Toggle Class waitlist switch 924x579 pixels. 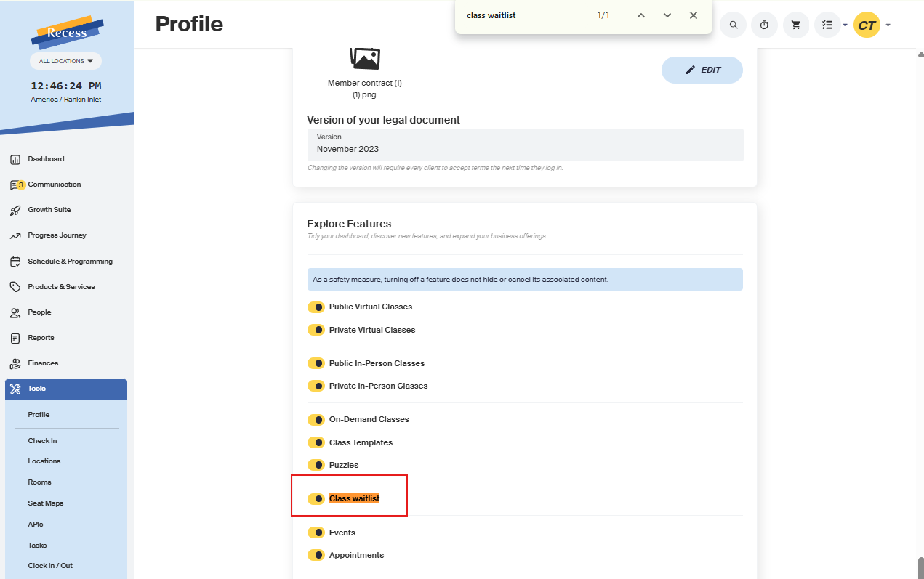click(316, 499)
